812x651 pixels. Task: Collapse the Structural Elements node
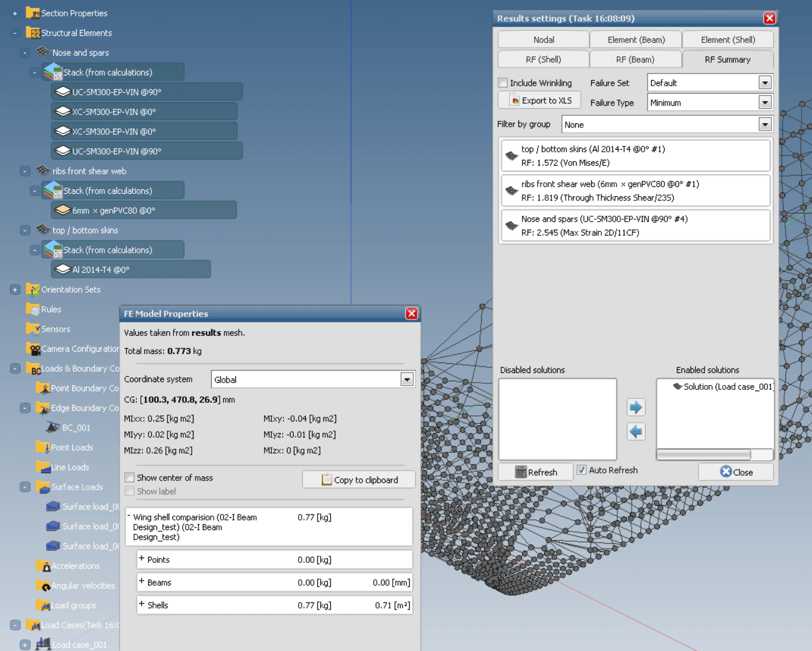[15, 33]
